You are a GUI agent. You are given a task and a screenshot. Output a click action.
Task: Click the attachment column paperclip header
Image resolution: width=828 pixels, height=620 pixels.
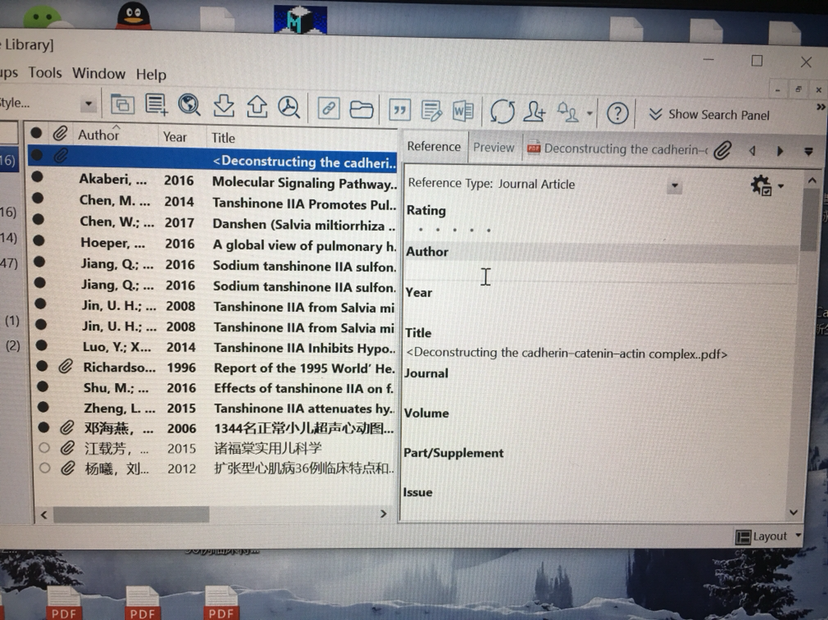coord(60,133)
